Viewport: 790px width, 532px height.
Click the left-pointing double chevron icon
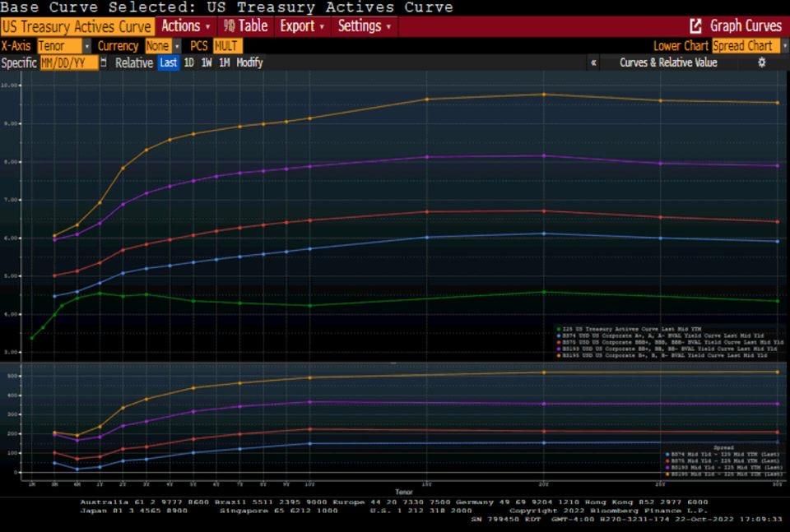pos(594,62)
